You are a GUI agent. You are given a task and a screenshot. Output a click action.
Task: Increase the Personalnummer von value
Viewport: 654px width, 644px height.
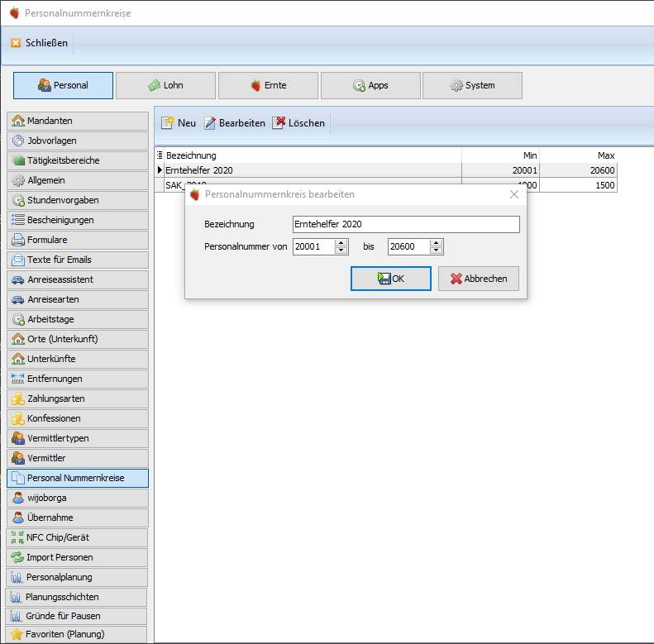tap(341, 242)
